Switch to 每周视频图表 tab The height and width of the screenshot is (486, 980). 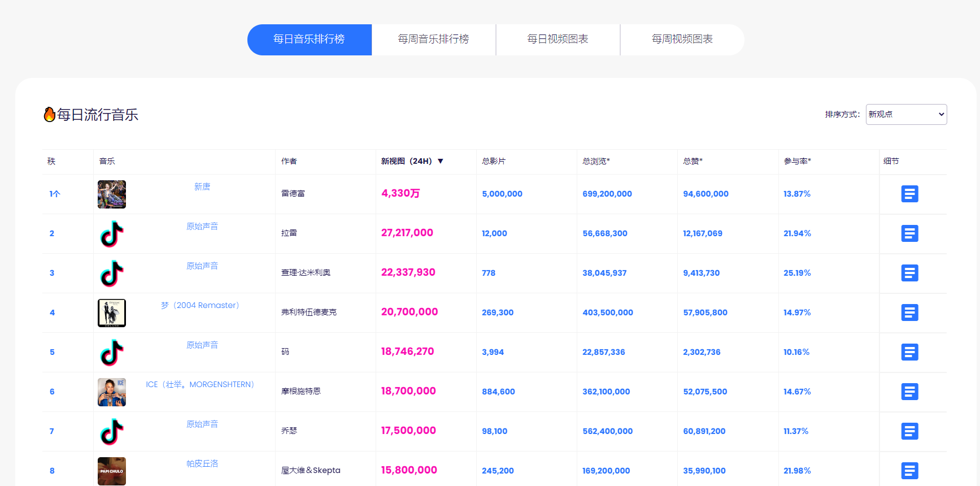pos(682,40)
